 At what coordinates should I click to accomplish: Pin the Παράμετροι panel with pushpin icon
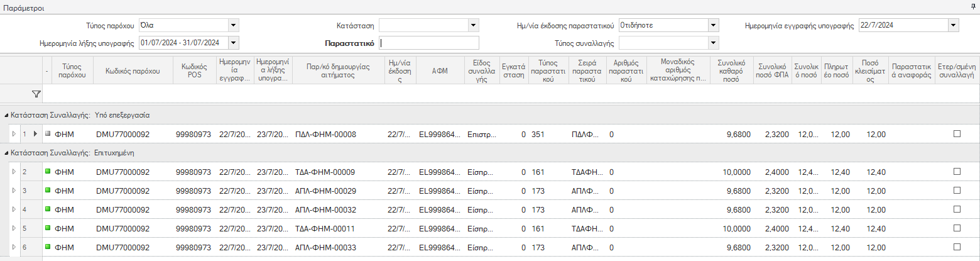(x=974, y=6)
